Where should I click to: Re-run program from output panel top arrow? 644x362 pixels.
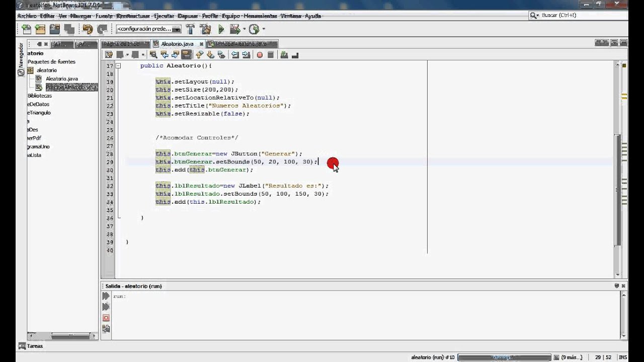click(106, 296)
